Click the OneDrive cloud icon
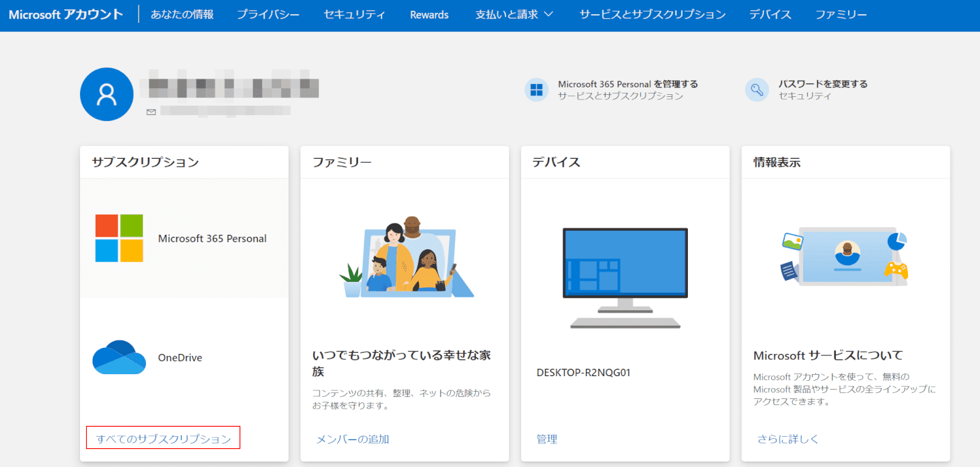 (119, 357)
